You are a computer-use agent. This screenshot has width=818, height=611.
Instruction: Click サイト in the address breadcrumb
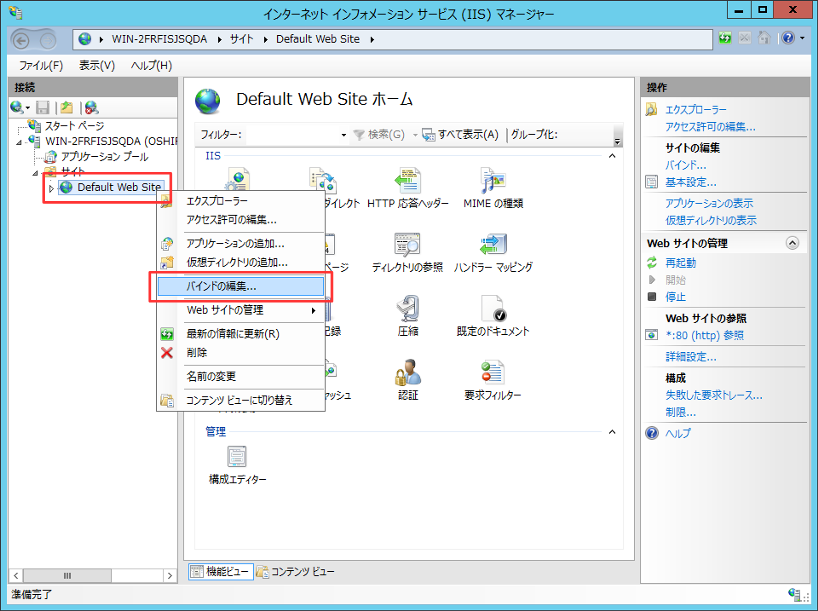click(x=242, y=39)
